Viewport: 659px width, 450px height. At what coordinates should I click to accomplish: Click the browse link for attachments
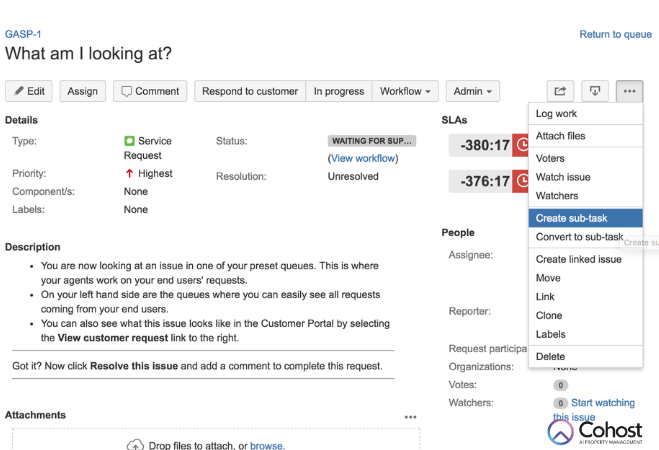click(267, 445)
